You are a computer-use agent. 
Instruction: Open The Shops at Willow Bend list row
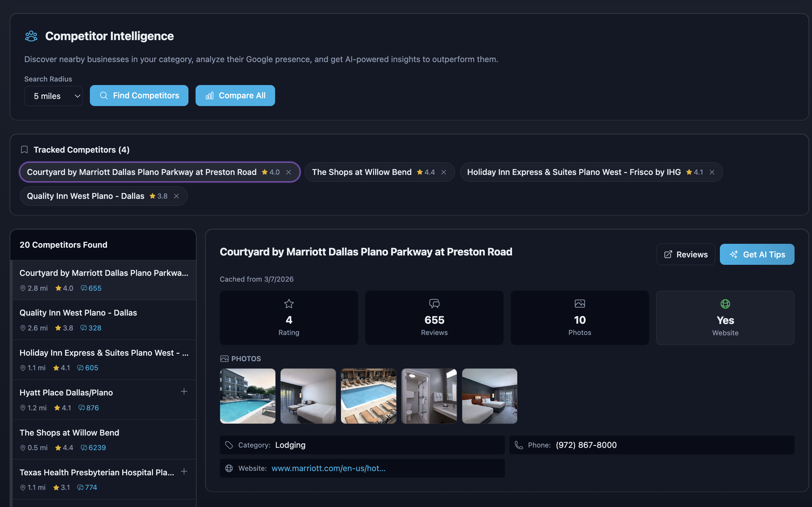pyautogui.click(x=104, y=440)
